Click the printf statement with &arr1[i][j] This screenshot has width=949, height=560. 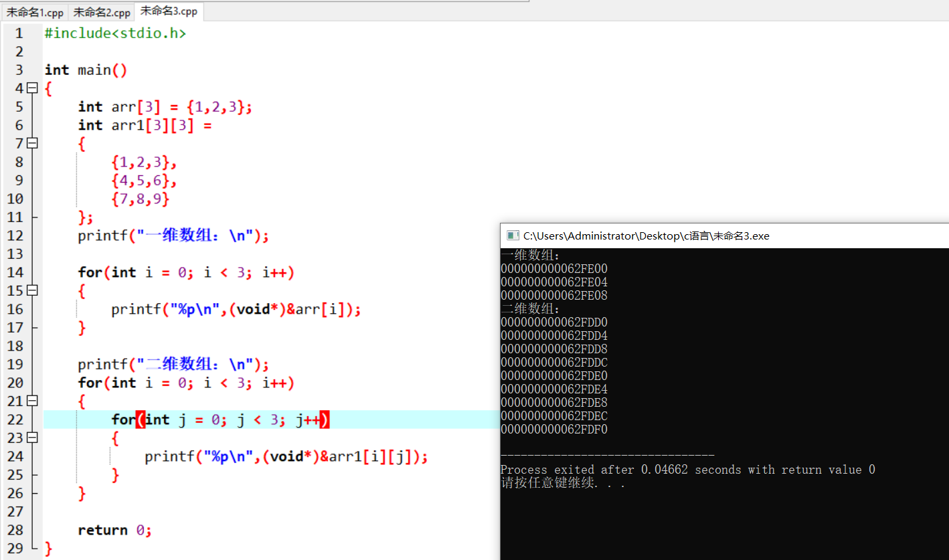286,456
